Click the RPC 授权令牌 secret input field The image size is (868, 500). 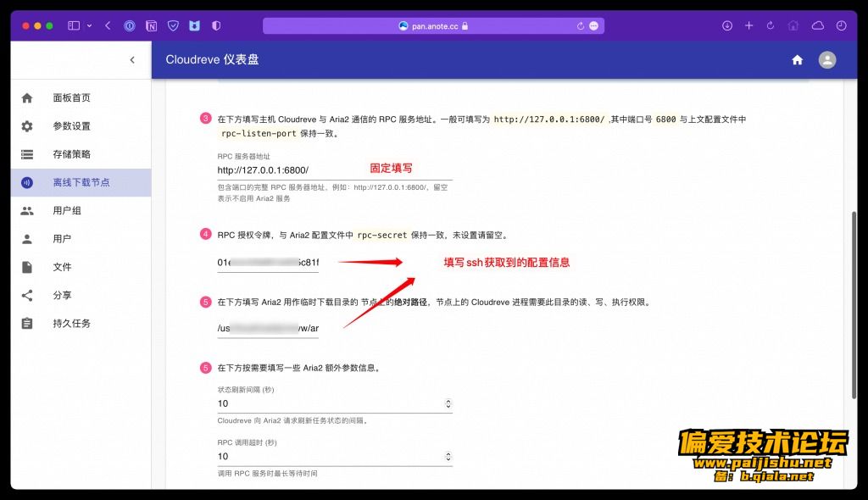pos(268,263)
